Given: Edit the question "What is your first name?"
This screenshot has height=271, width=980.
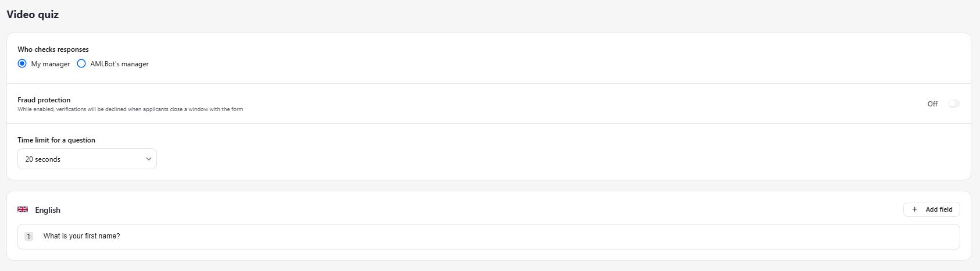Looking at the screenshot, I should coord(82,236).
